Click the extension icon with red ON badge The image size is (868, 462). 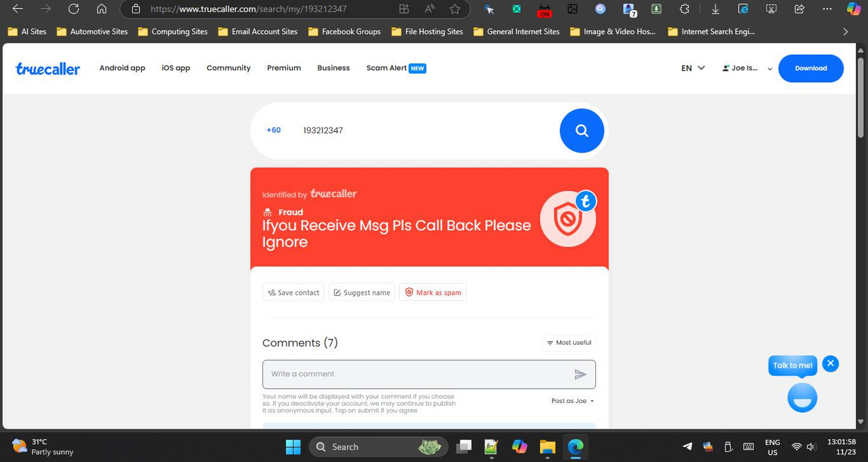click(x=545, y=10)
